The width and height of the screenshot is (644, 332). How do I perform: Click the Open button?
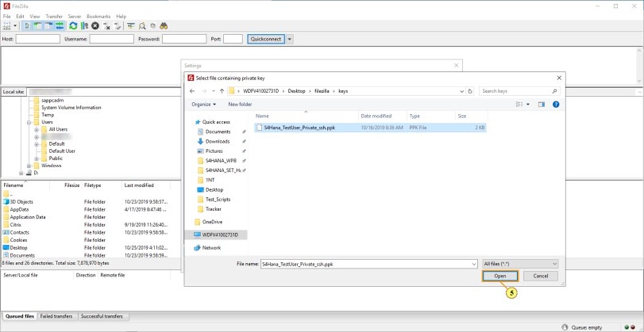pos(500,276)
